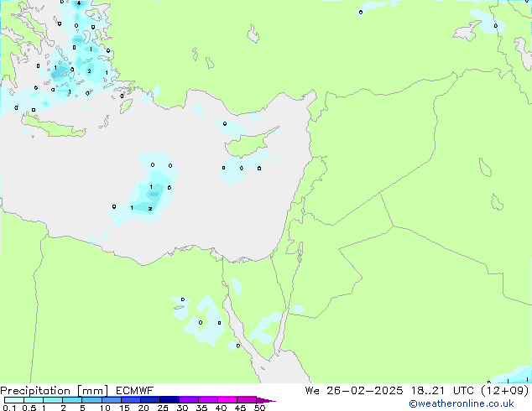The height and width of the screenshot is (411, 532).
Task: Select the 5–10 mm blue legend swatch
Action: pyautogui.click(x=91, y=400)
